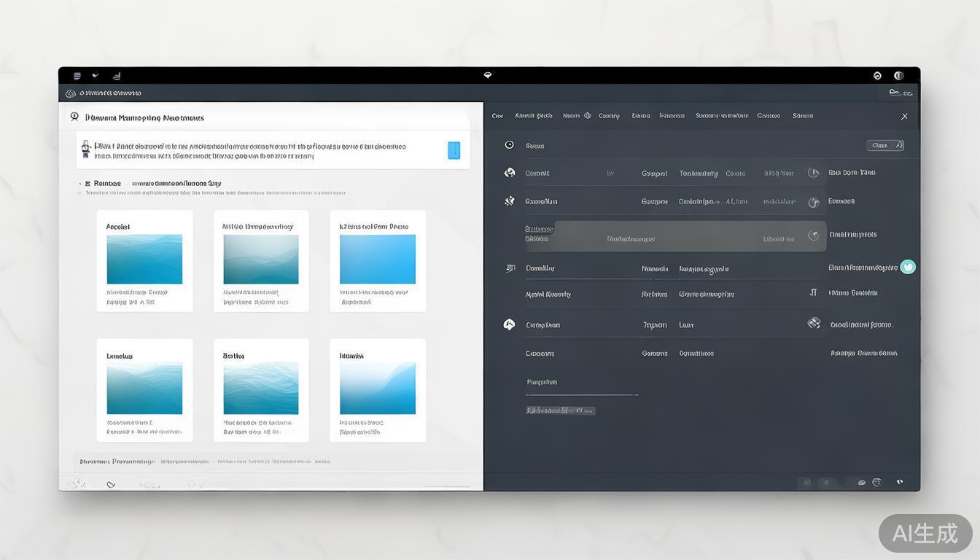
Task: Select the second tab in the dark panel tab bar
Action: tap(534, 116)
